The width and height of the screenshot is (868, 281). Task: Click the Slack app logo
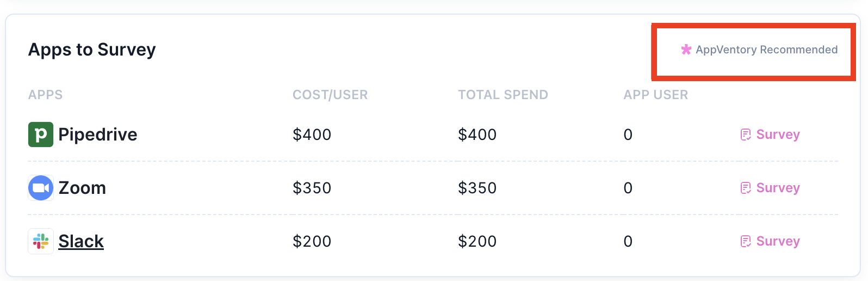[41, 241]
